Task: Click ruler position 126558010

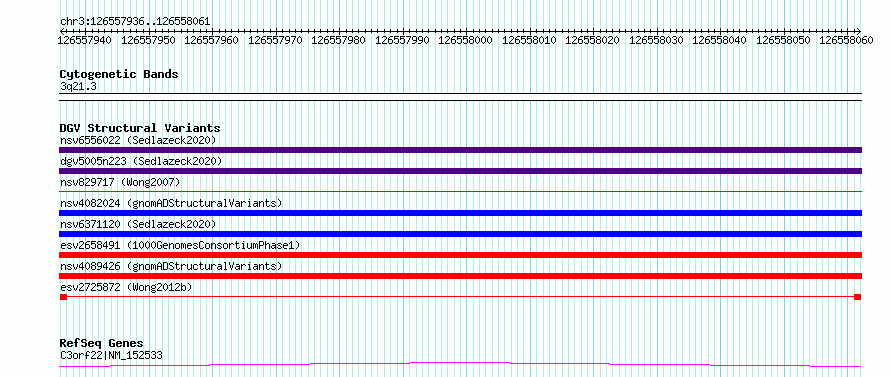Action: pyautogui.click(x=530, y=40)
